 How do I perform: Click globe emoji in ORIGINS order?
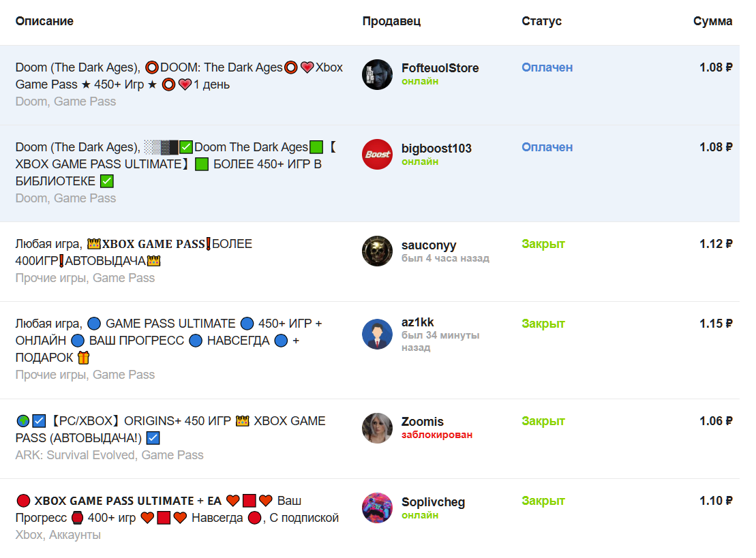[22, 421]
